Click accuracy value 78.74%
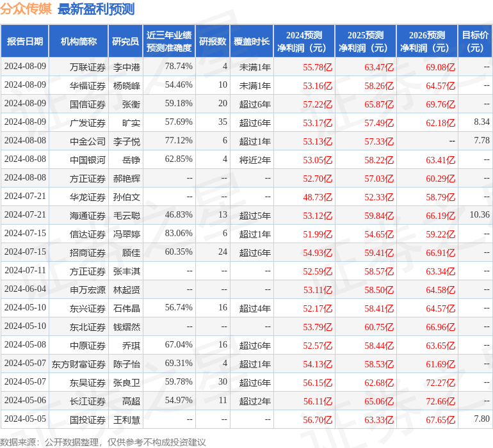 click(179, 66)
